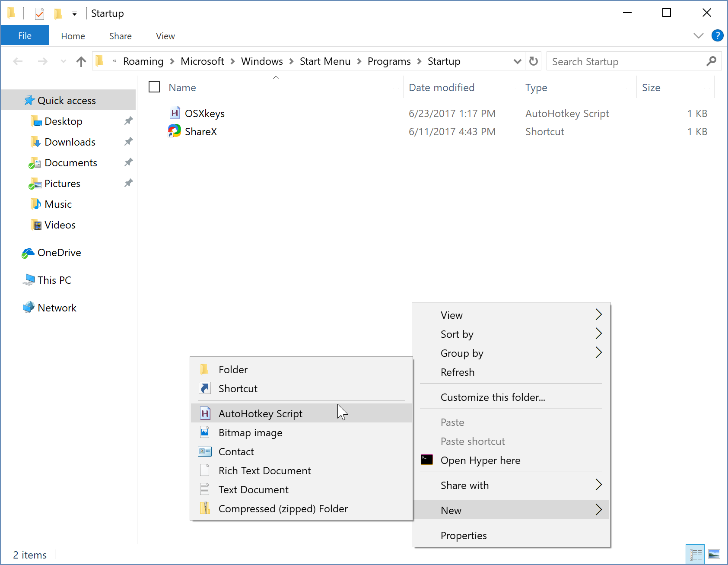Open the Customize Quick Access Toolbar dropdown
The image size is (728, 565).
[74, 14]
